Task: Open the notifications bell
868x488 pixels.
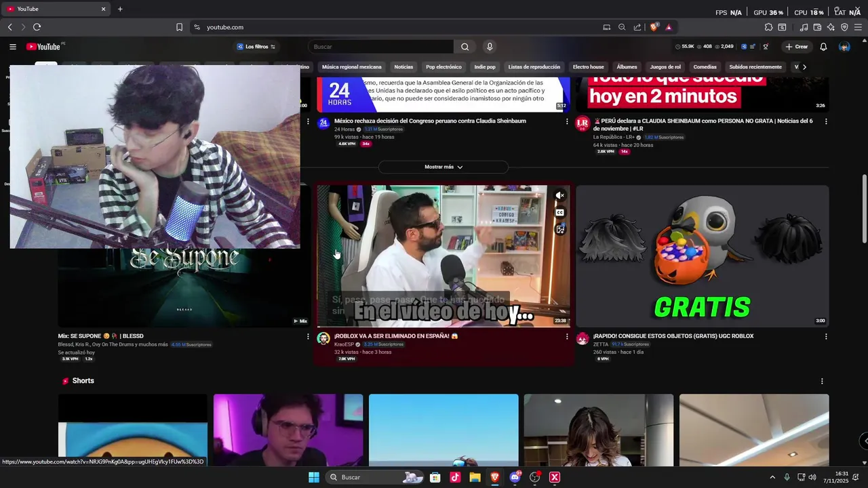Action: pyautogui.click(x=823, y=47)
